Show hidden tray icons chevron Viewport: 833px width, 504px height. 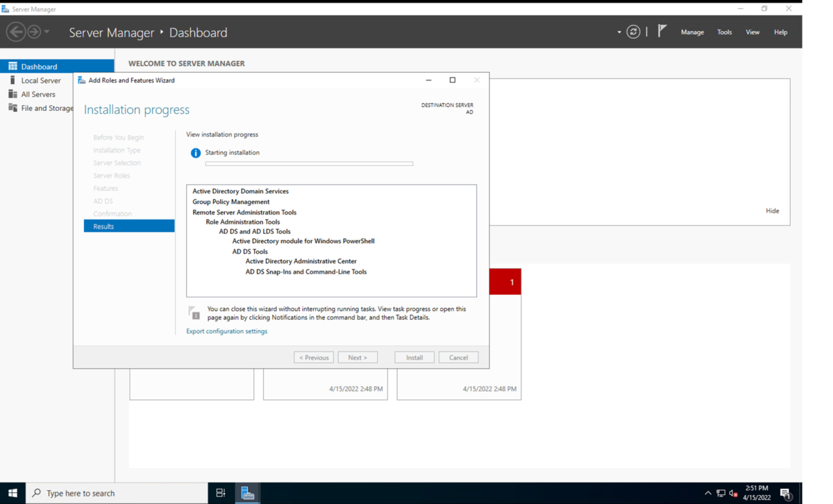pos(708,494)
